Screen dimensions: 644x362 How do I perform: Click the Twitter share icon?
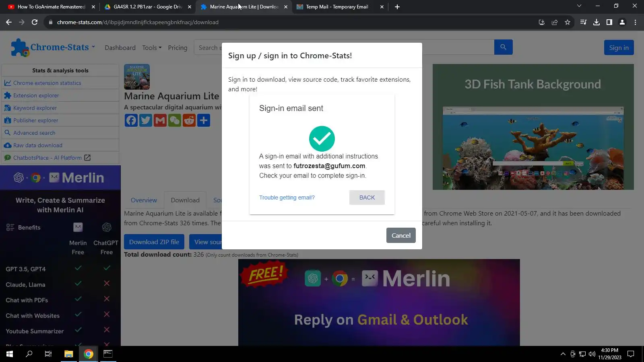[x=146, y=120]
